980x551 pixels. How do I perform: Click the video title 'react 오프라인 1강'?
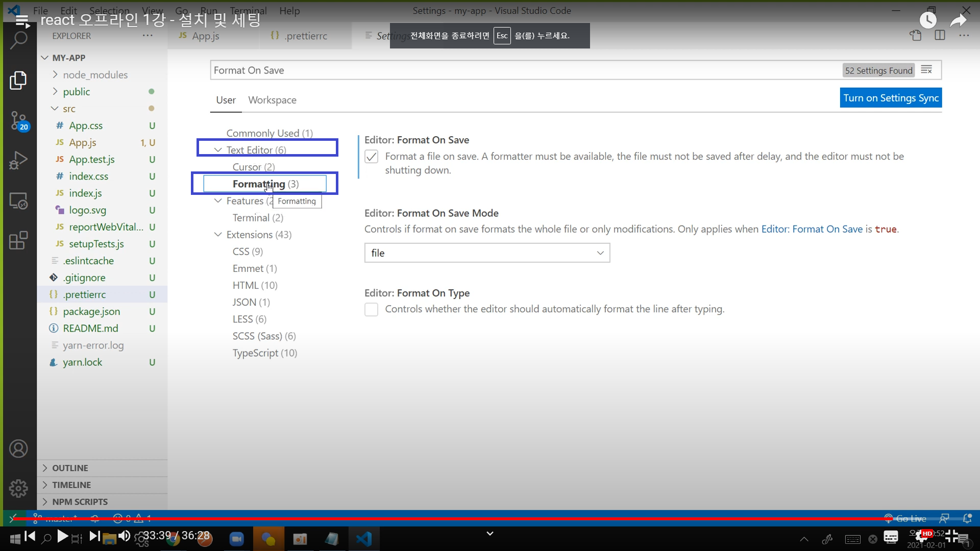pyautogui.click(x=151, y=19)
